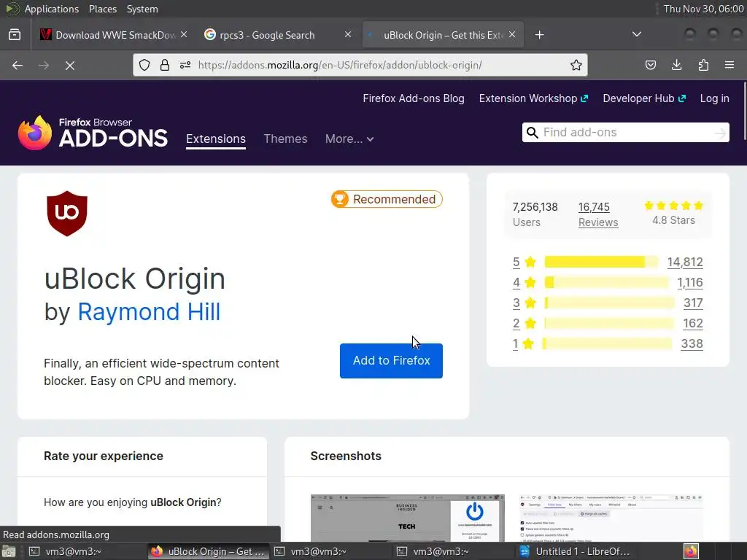
Task: Click the uBlock Origin taskbar window button
Action: click(x=208, y=551)
